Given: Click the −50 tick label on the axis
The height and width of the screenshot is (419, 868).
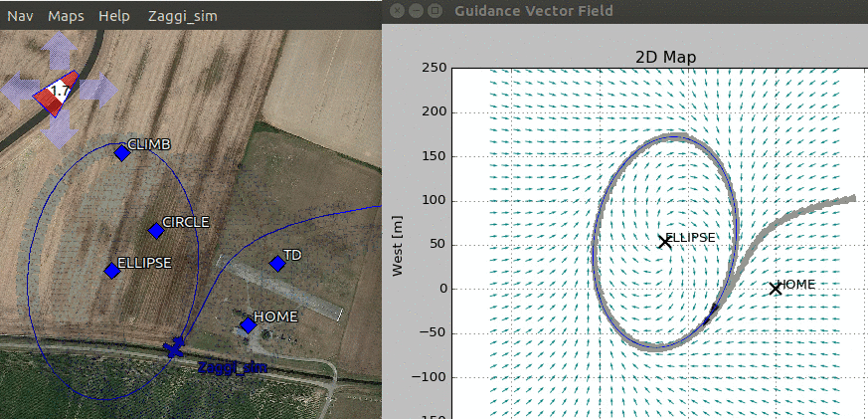Looking at the screenshot, I should click(x=434, y=333).
